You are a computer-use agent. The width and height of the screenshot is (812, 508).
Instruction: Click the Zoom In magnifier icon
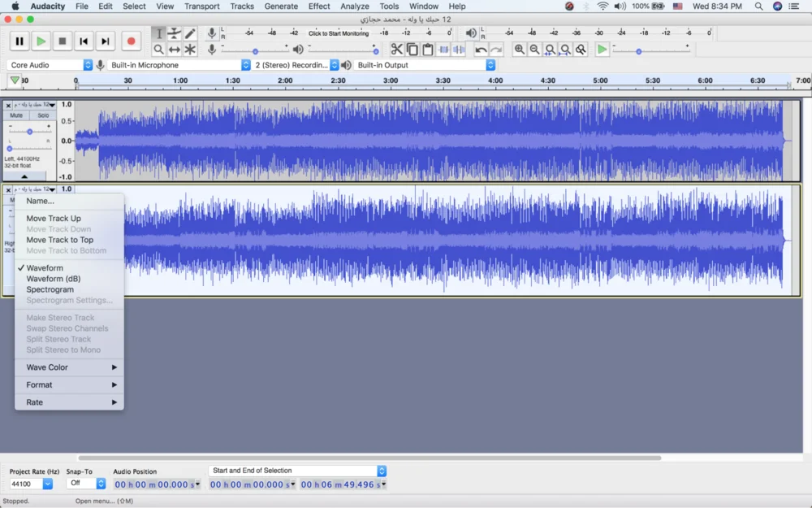pyautogui.click(x=519, y=50)
